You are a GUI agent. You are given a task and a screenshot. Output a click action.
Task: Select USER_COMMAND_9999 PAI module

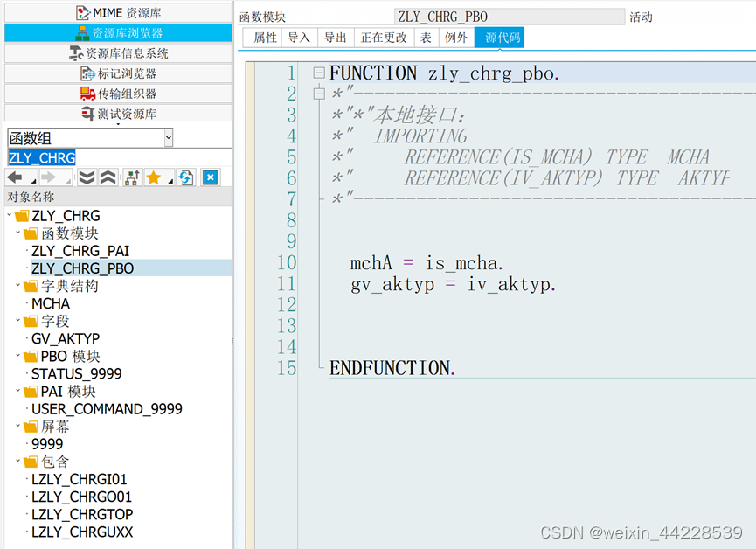pyautogui.click(x=107, y=409)
